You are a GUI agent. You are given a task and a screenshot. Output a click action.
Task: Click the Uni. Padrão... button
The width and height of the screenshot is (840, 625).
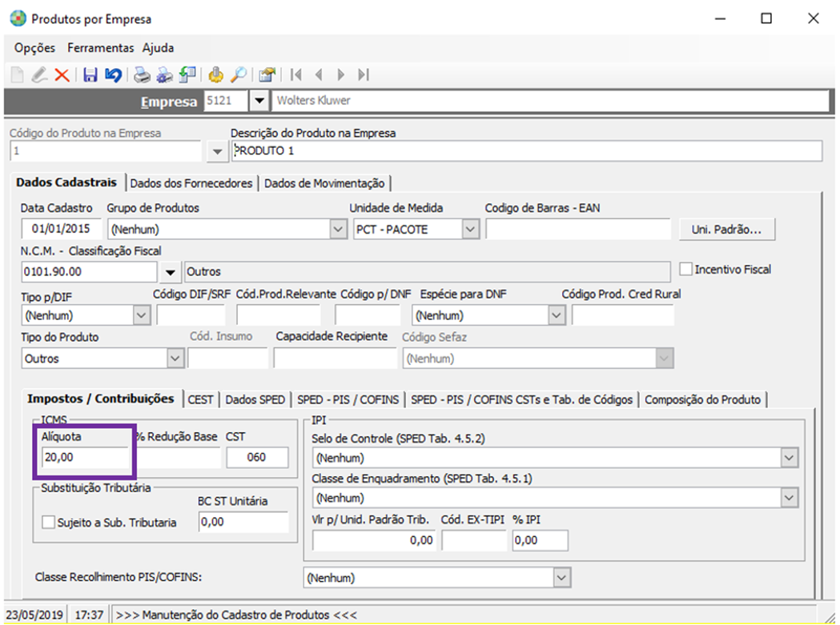pyautogui.click(x=726, y=229)
